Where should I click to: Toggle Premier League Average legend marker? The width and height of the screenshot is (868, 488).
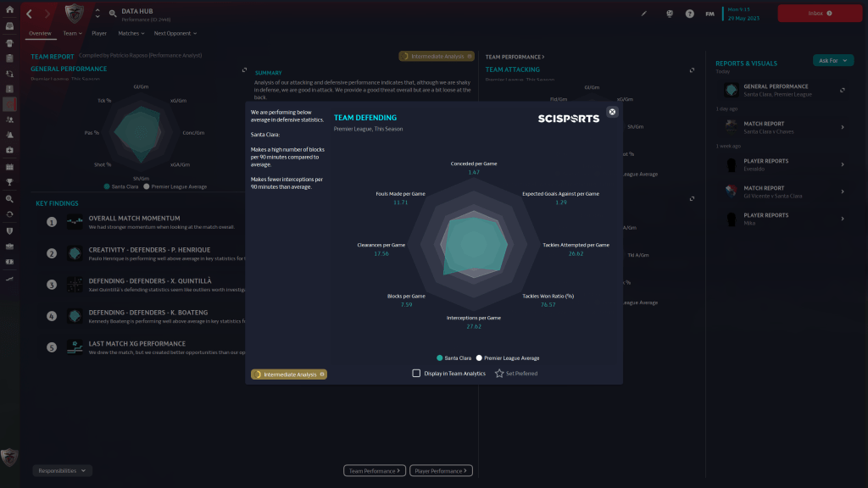pyautogui.click(x=480, y=358)
